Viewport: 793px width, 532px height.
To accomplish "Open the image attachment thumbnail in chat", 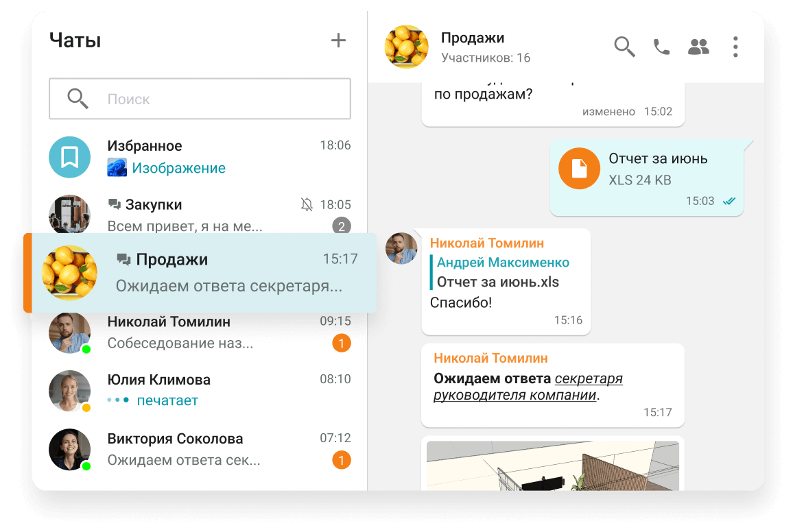I will [552, 465].
